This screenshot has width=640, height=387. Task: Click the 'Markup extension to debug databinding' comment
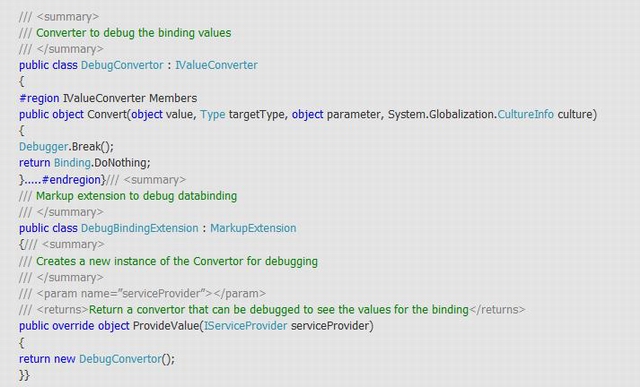(136, 196)
